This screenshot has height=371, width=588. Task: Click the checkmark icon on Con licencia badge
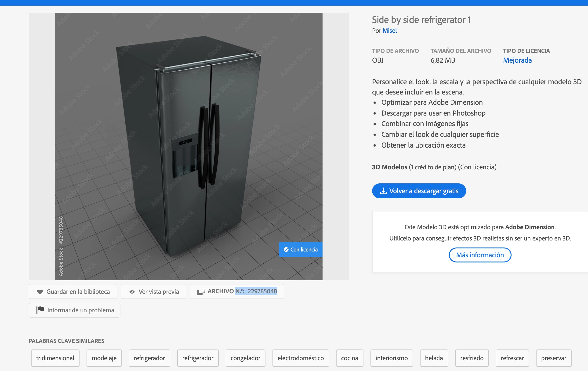coord(286,249)
